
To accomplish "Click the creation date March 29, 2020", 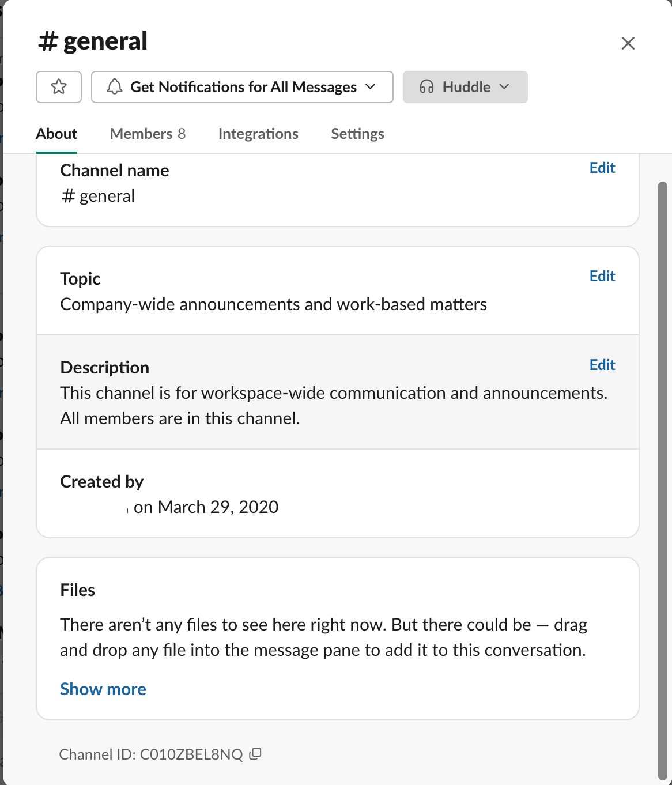I will [x=218, y=507].
